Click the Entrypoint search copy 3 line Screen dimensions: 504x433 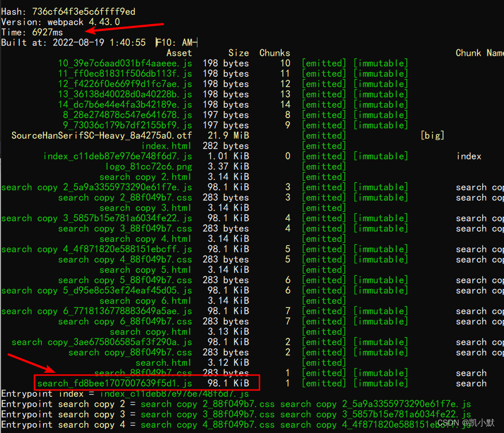point(236,414)
